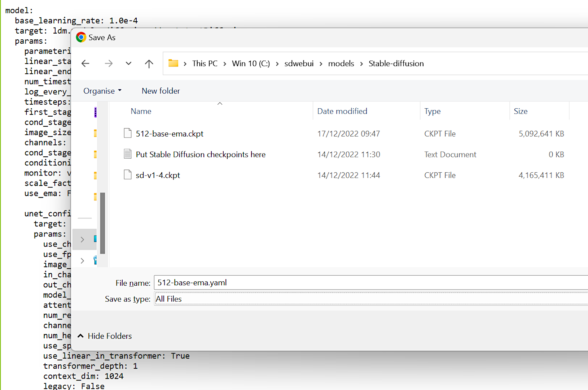
Task: Click the folder icon in address bar
Action: 174,63
